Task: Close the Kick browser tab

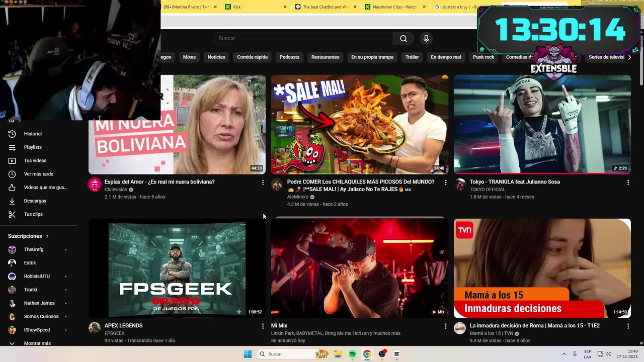Action: click(x=285, y=7)
